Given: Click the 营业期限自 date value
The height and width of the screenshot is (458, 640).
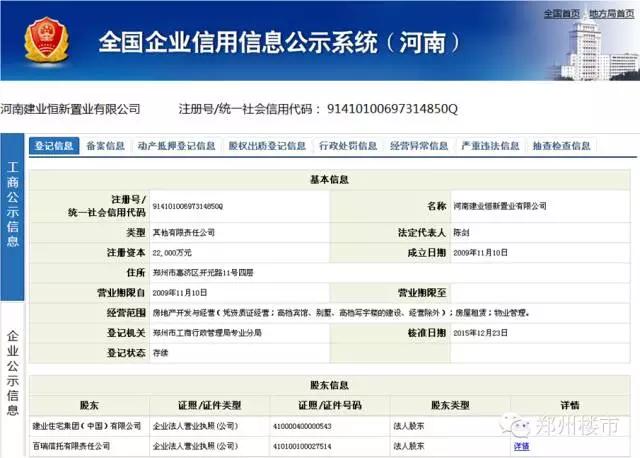Looking at the screenshot, I should pos(180,293).
